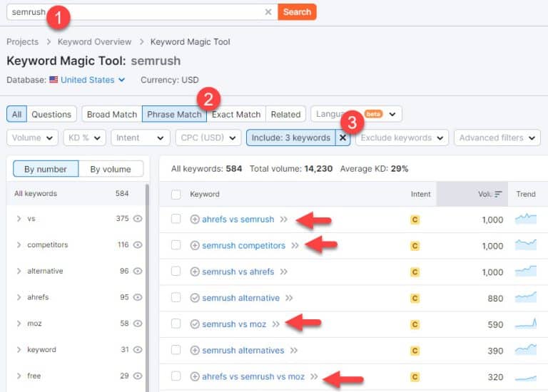Screen dimensions: 548x392
Task: Click the checkmark icon beside semrush vs moz
Action: [x=195, y=324]
